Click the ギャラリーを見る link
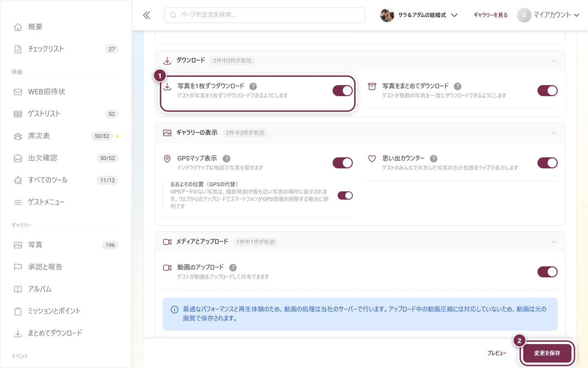588x368 pixels. coord(490,15)
